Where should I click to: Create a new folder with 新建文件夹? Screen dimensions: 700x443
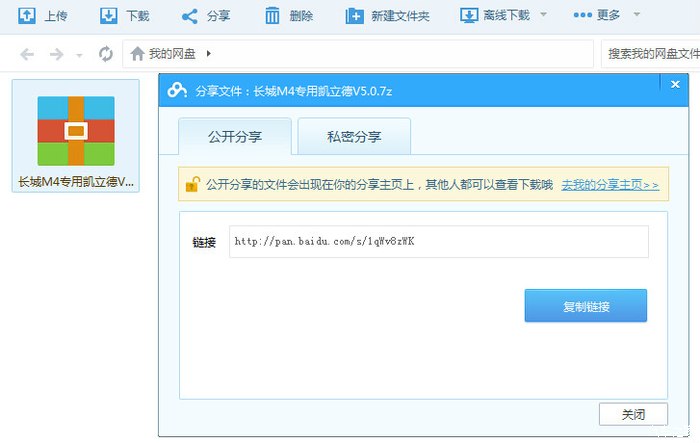tap(354, 15)
